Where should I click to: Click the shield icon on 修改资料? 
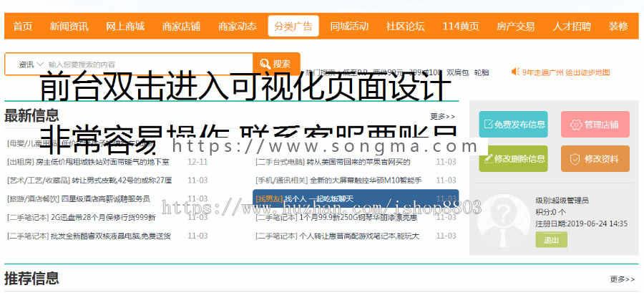pos(574,159)
